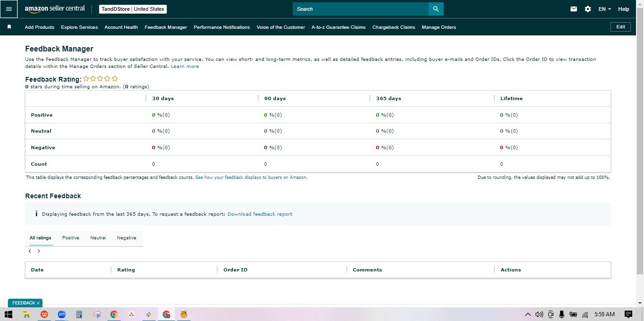Open the first Chrome taskbar icon
This screenshot has height=321, width=644.
click(x=114, y=314)
